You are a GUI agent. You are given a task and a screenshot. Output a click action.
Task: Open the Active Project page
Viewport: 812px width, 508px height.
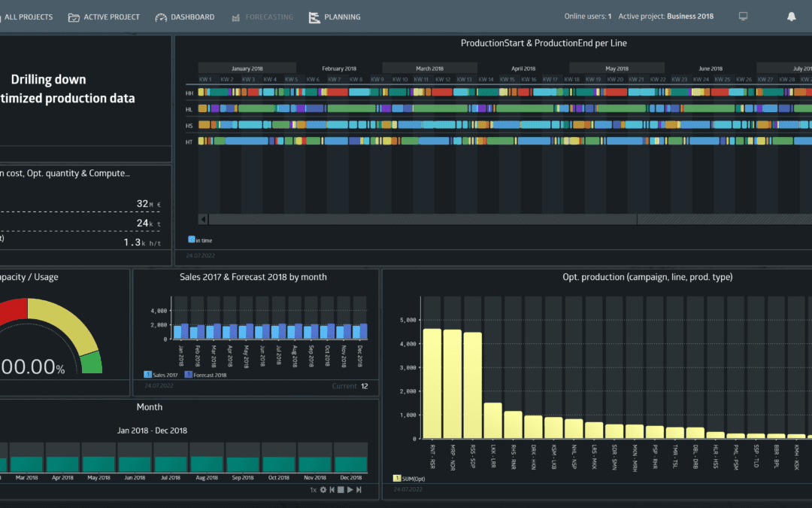point(104,17)
